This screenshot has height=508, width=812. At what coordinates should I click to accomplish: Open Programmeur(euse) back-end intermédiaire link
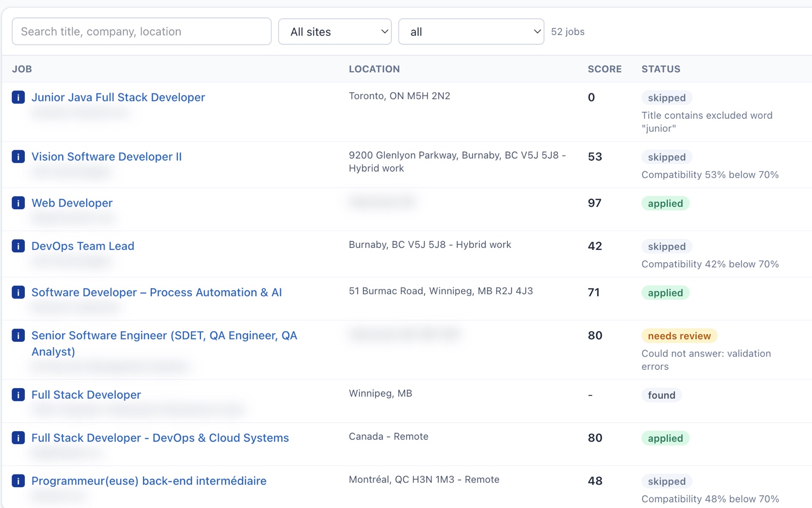tap(149, 481)
